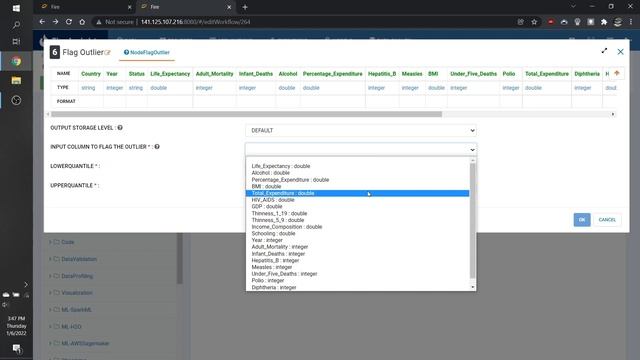Choose Thinness_5_9 : double option
This screenshot has height=360, width=640.
point(358,220)
